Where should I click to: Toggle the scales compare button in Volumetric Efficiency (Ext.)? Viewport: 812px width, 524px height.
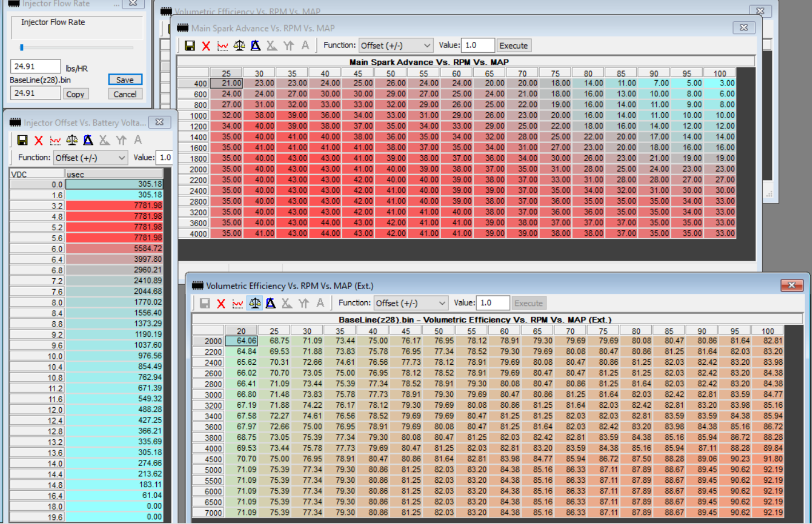click(255, 304)
